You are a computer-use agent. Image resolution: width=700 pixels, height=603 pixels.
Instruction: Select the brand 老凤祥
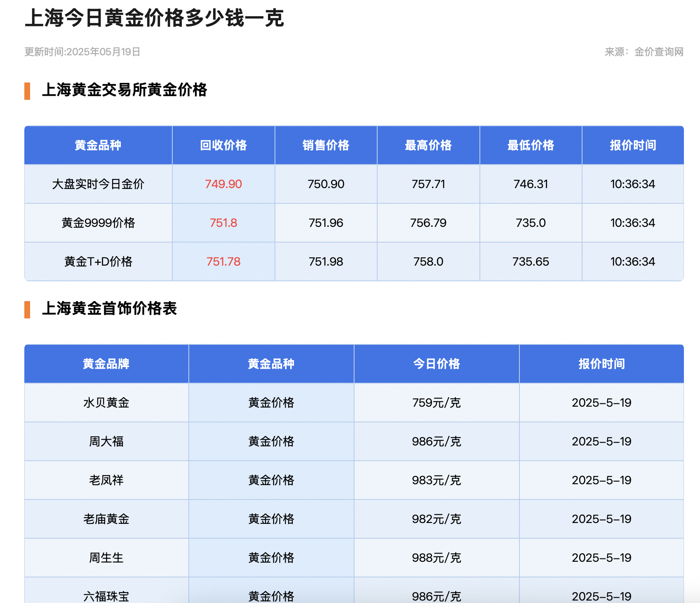tap(106, 480)
